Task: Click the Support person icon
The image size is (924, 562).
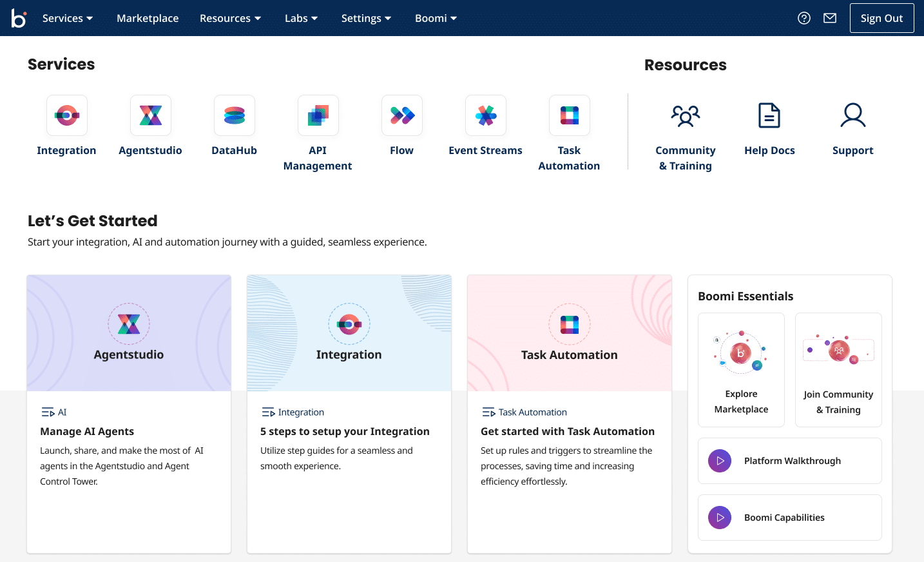Action: click(x=853, y=115)
